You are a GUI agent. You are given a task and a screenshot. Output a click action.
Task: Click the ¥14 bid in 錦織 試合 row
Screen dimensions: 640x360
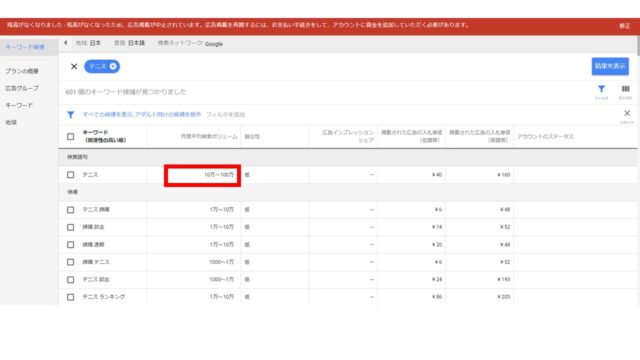tap(437, 227)
